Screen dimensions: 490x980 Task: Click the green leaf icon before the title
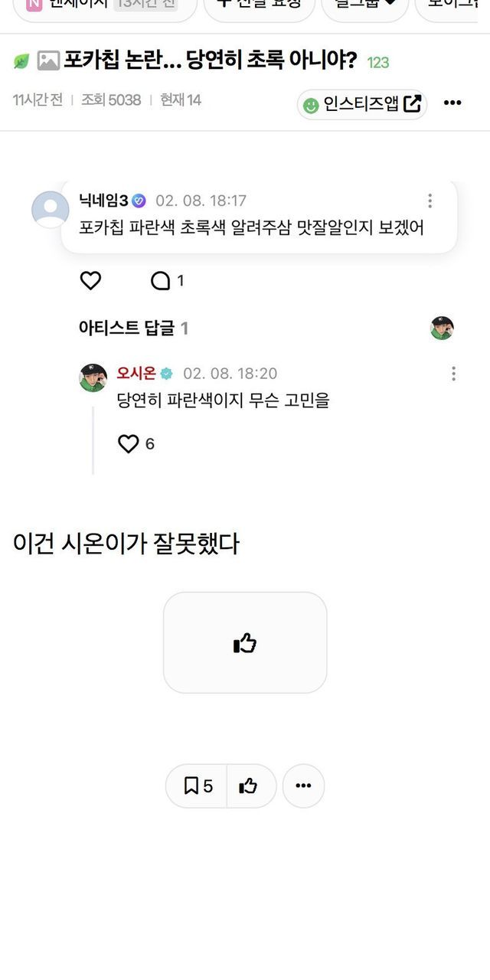coord(21,62)
